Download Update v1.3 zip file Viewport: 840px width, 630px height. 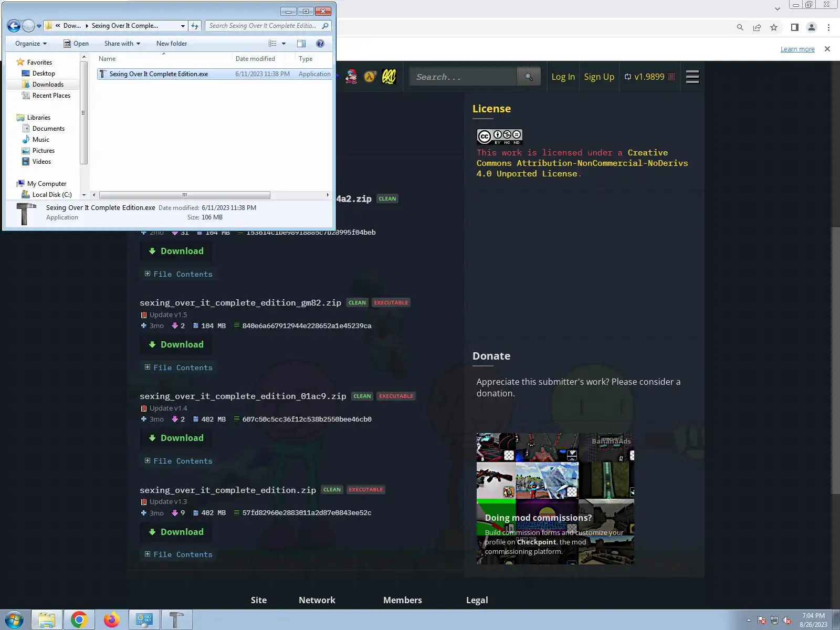pyautogui.click(x=176, y=532)
